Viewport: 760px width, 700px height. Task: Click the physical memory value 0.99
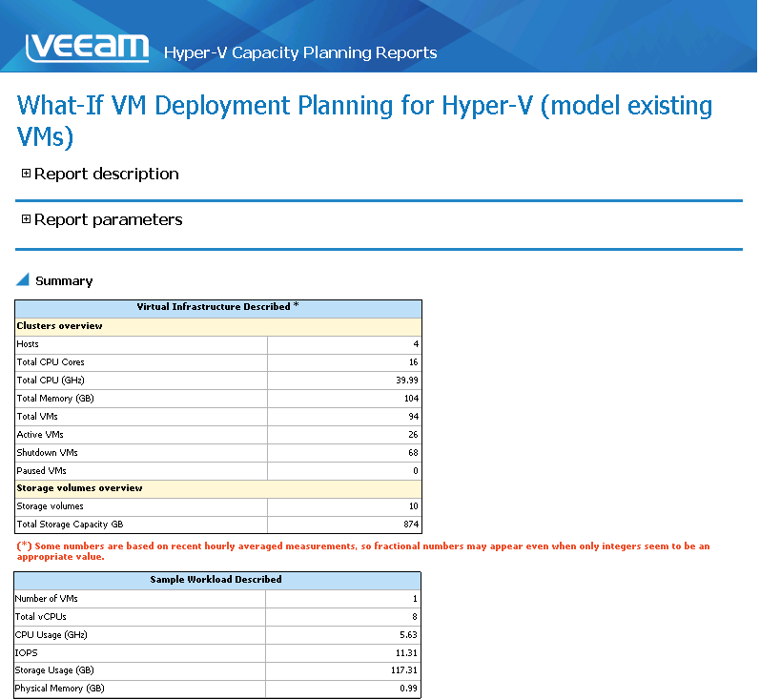coord(408,689)
